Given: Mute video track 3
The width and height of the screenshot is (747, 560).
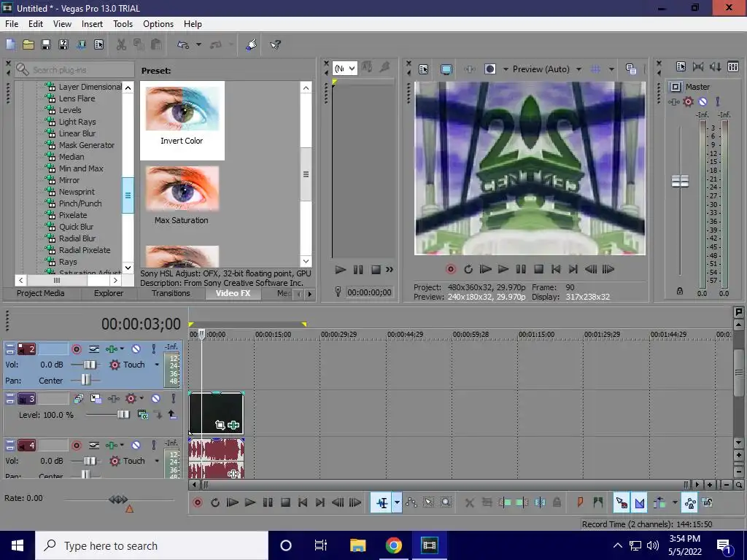Looking at the screenshot, I should coord(156,398).
